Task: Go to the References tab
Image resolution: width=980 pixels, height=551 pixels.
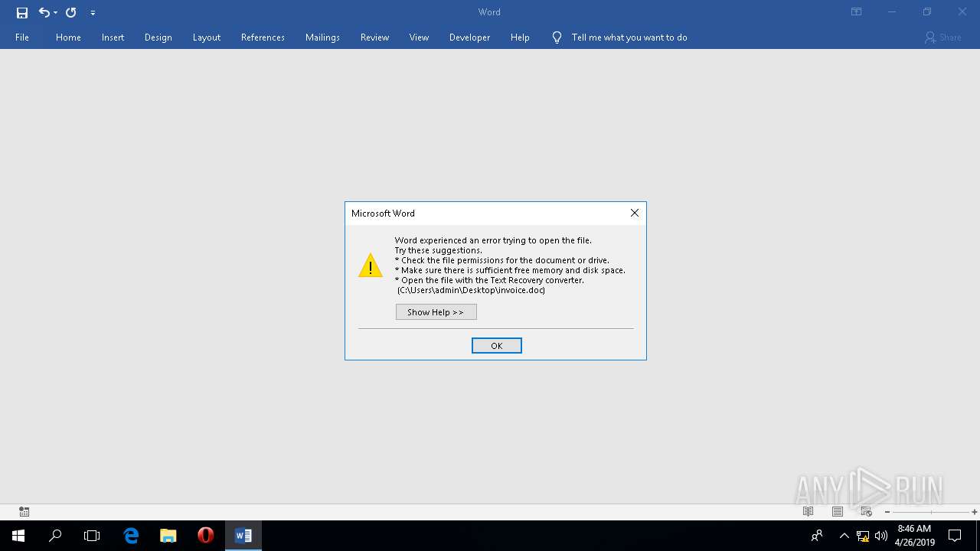Action: [263, 37]
